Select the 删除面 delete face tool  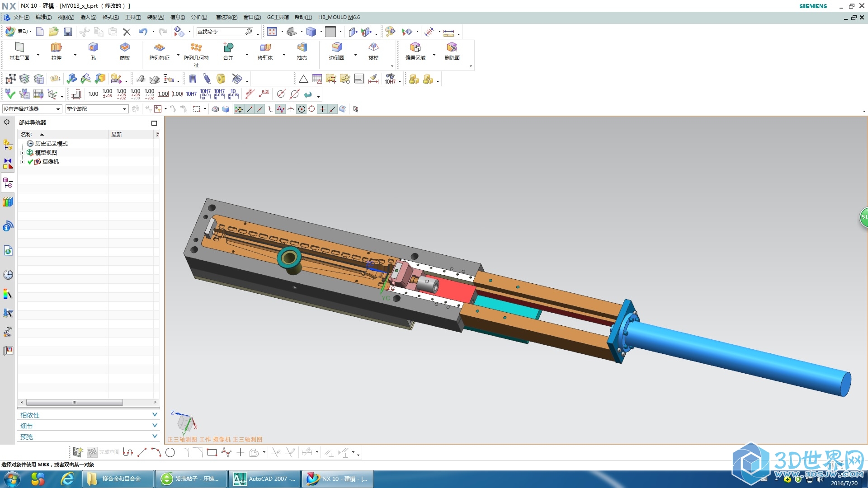click(x=452, y=52)
